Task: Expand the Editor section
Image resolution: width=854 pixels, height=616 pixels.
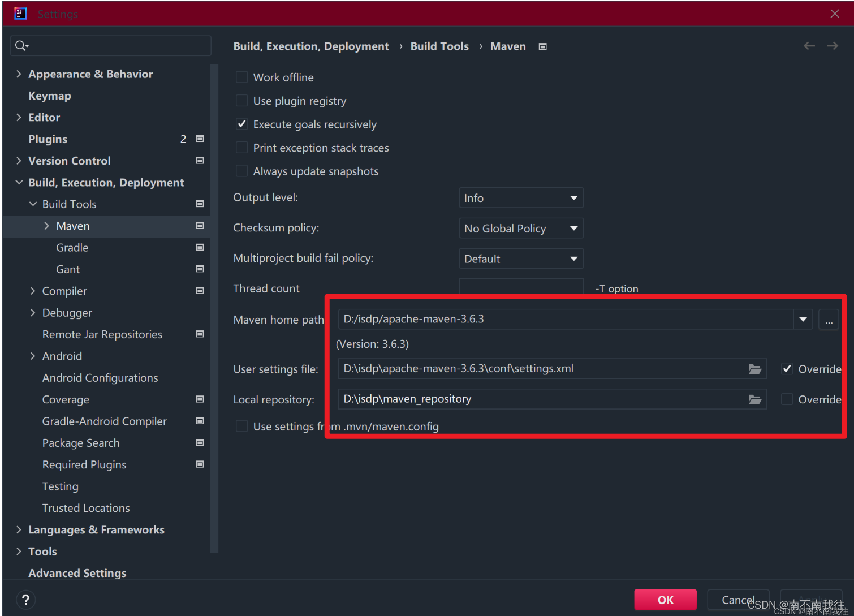Action: 19,117
